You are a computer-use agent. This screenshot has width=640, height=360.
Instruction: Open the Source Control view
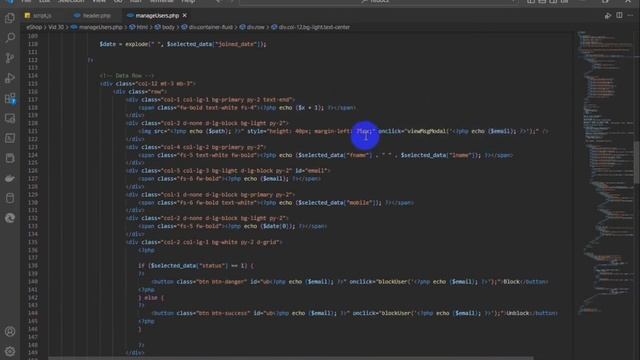click(10, 58)
